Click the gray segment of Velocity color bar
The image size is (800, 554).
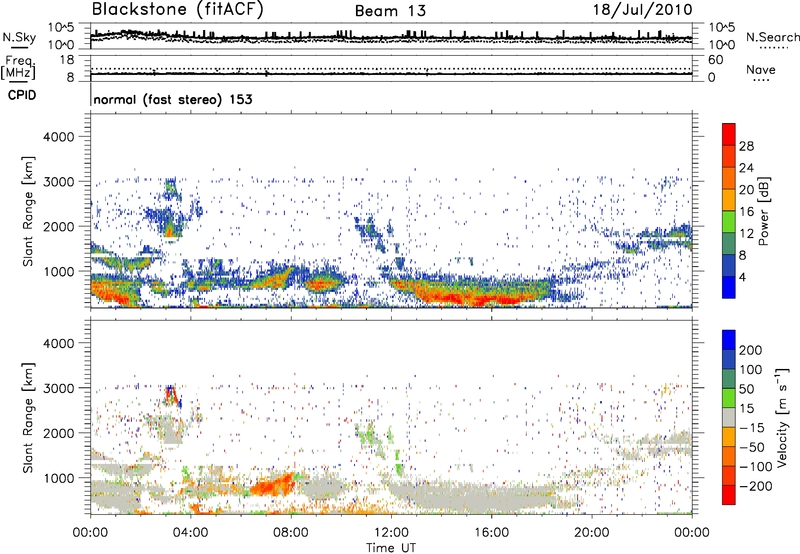(x=729, y=417)
